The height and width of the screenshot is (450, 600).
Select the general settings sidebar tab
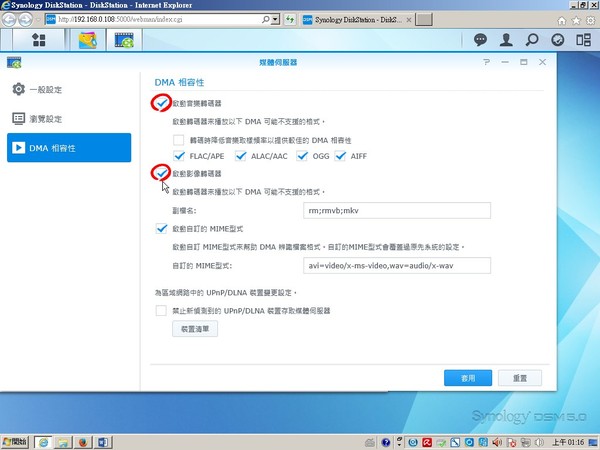[x=69, y=90]
